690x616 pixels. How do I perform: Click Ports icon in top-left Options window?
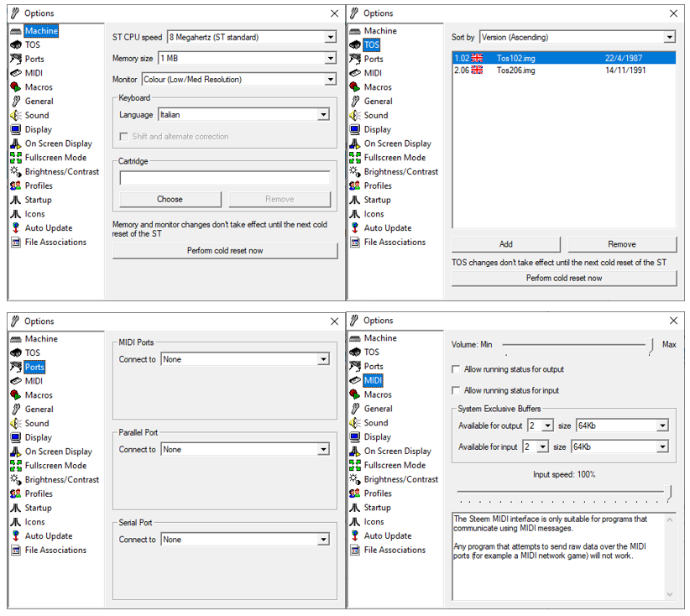pyautogui.click(x=16, y=59)
